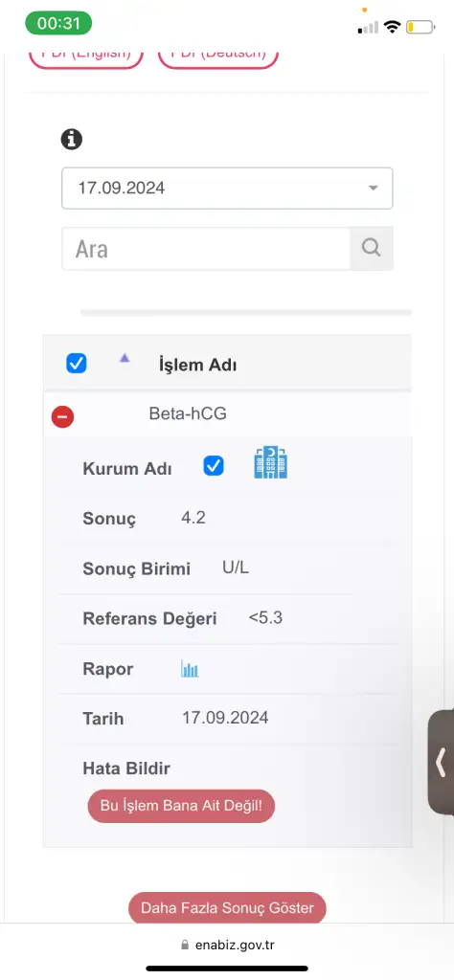Click Daha Fazla Sonuç Göster button
Viewport: 454px width, 980px height.
click(x=227, y=908)
